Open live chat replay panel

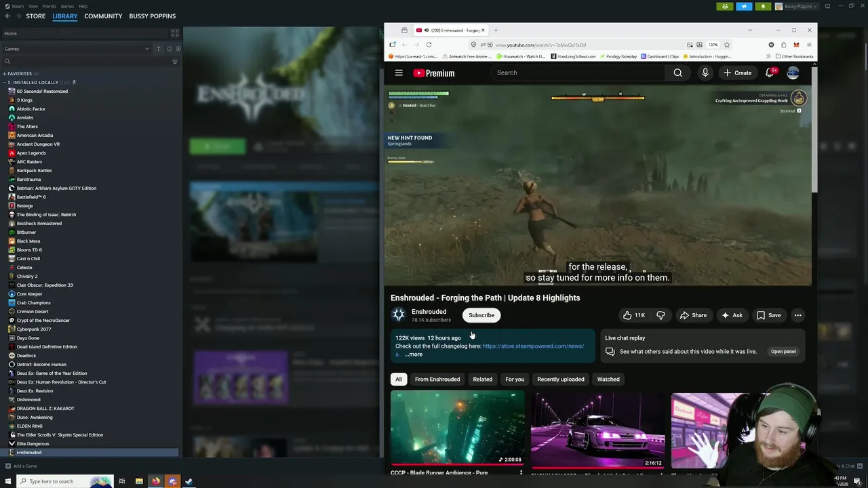tap(783, 352)
